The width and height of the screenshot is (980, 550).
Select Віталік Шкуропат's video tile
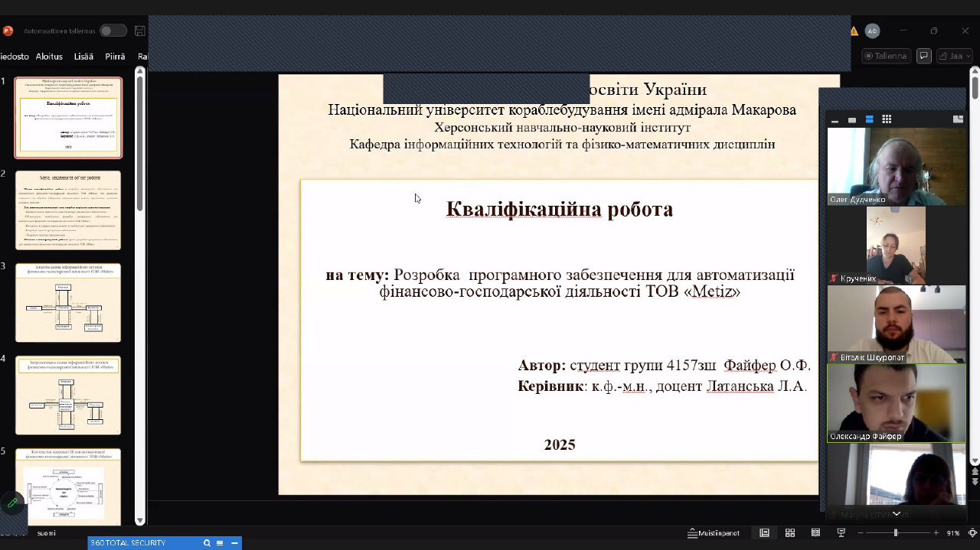(897, 324)
